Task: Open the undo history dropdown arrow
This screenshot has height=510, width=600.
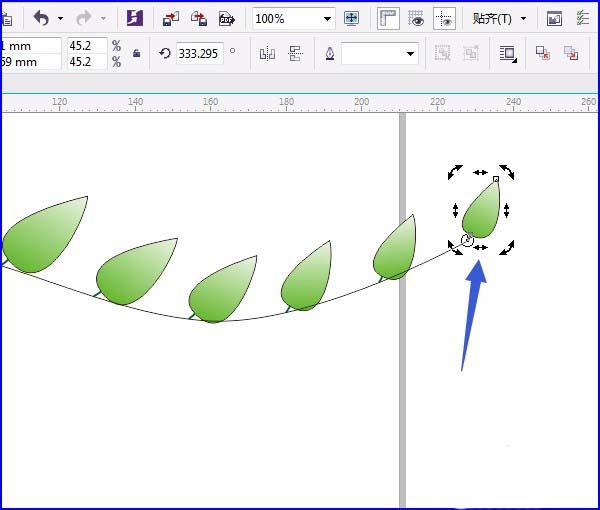Action: tap(60, 18)
